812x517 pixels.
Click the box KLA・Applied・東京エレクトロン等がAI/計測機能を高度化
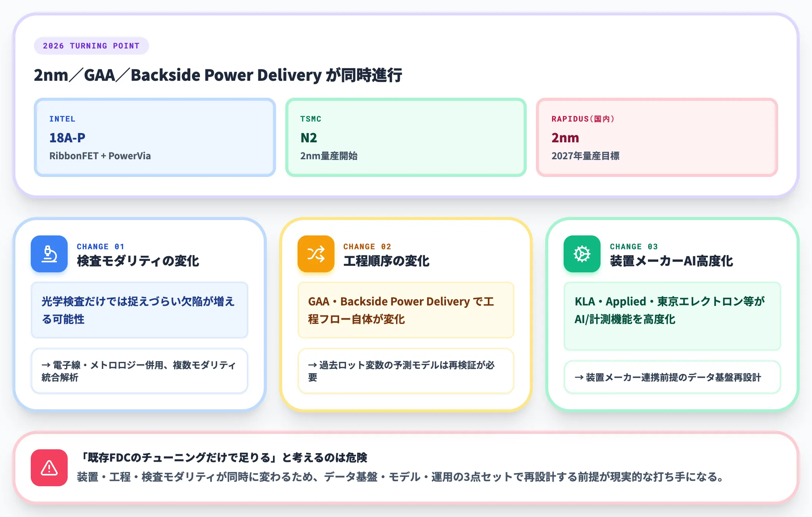(672, 316)
